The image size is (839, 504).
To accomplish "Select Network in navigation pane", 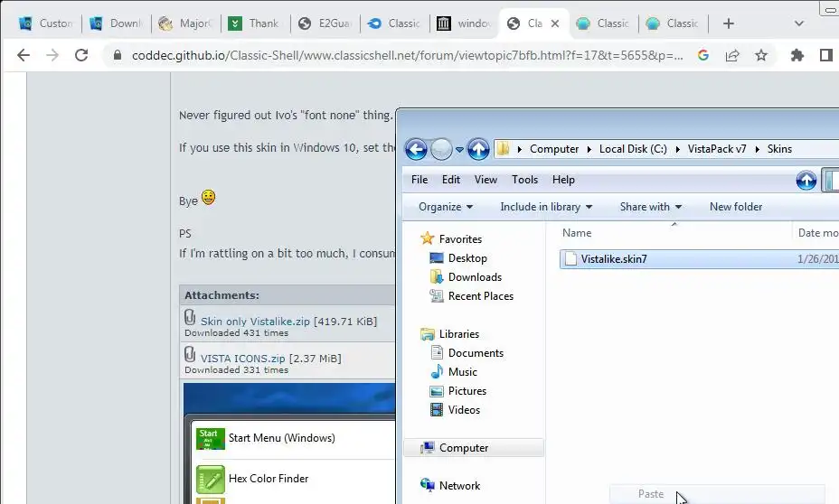I will pos(459,485).
